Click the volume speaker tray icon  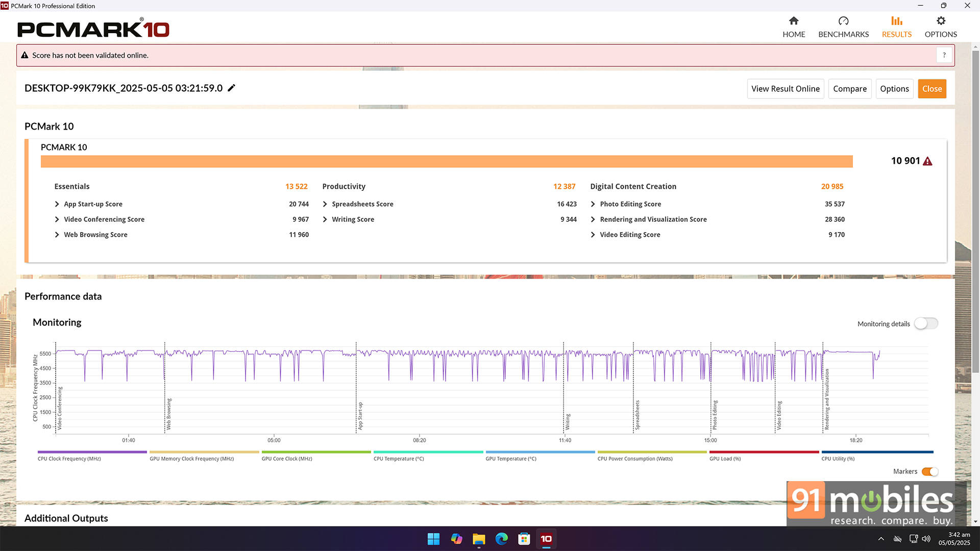[926, 539]
